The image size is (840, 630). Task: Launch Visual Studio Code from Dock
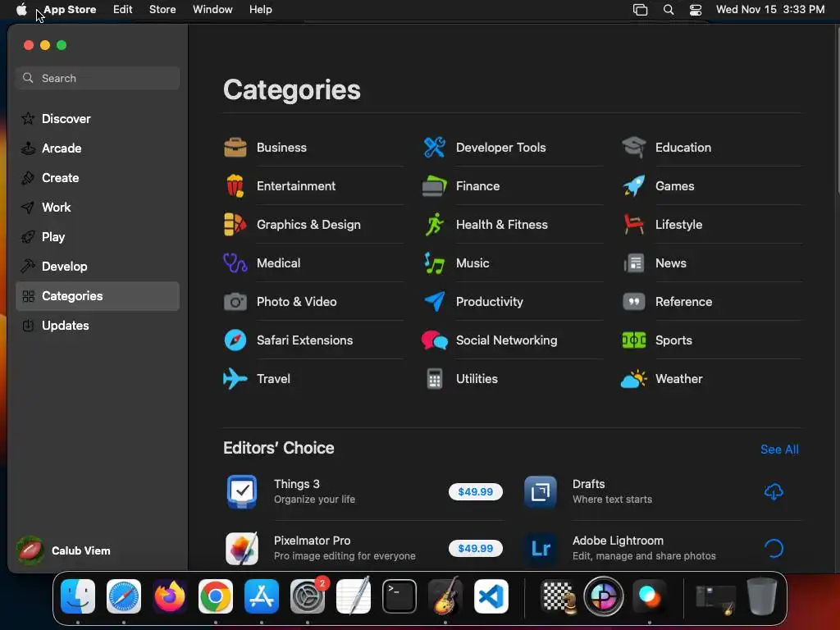click(x=491, y=596)
